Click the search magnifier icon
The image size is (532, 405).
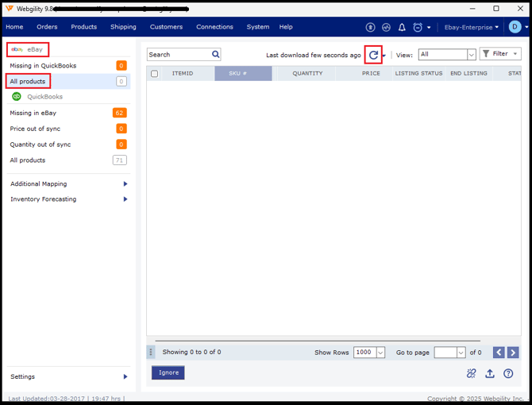click(215, 55)
